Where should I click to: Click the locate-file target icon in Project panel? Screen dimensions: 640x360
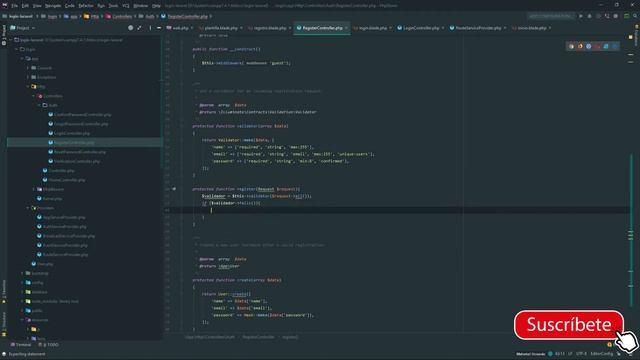(131, 28)
